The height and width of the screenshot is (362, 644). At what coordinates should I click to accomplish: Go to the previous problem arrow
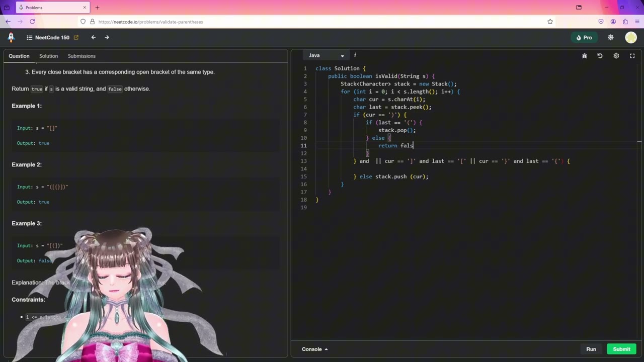click(93, 37)
